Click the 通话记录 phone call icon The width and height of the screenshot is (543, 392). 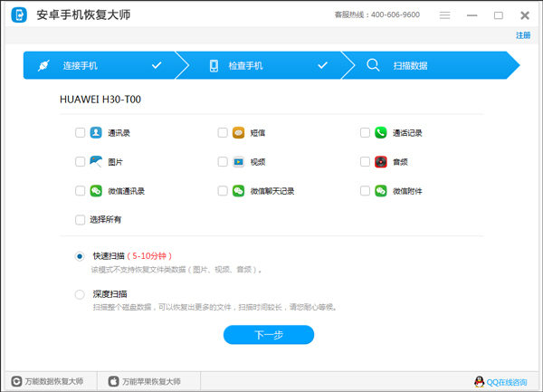point(381,132)
